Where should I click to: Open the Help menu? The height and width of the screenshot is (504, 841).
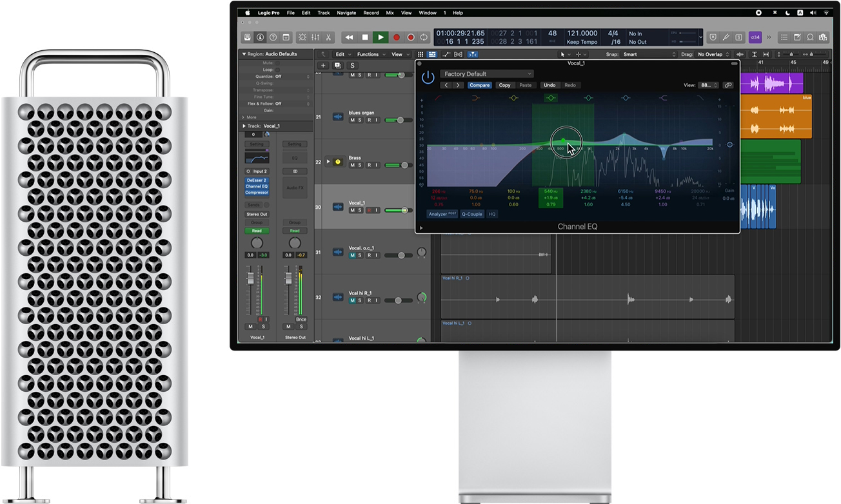point(458,13)
